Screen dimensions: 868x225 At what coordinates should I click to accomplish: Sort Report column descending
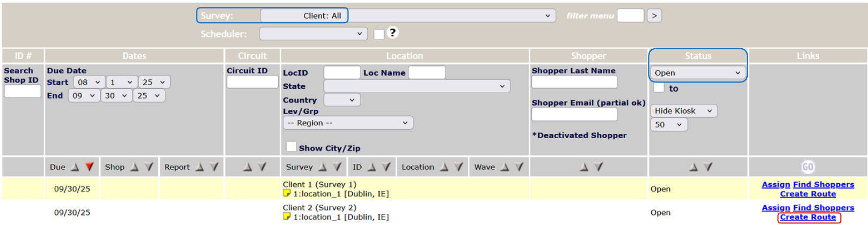click(x=214, y=167)
